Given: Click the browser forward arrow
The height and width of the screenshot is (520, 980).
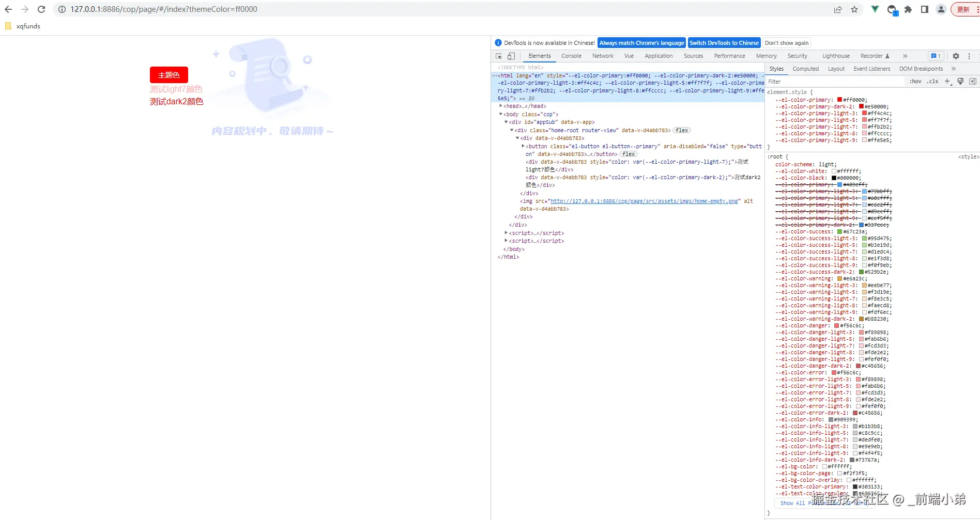Looking at the screenshot, I should click(25, 9).
